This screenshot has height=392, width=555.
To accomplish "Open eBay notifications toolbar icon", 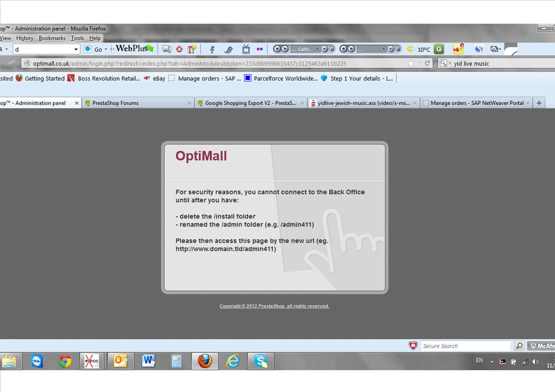I will [x=458, y=49].
